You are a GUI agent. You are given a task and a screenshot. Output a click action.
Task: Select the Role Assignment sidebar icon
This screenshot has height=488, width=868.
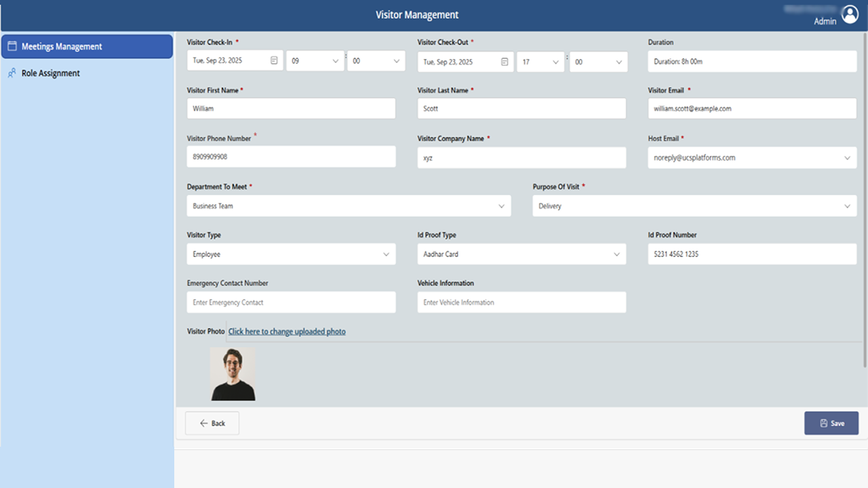[11, 73]
